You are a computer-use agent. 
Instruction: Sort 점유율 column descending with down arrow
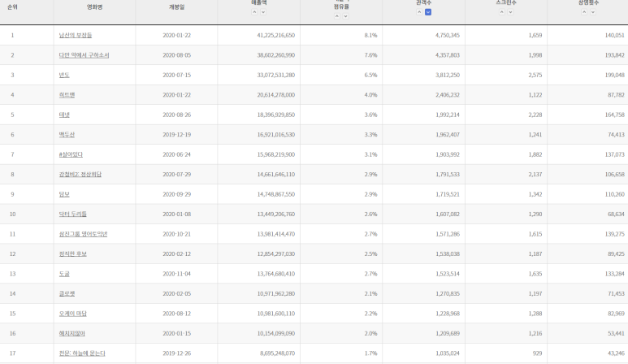coord(345,16)
